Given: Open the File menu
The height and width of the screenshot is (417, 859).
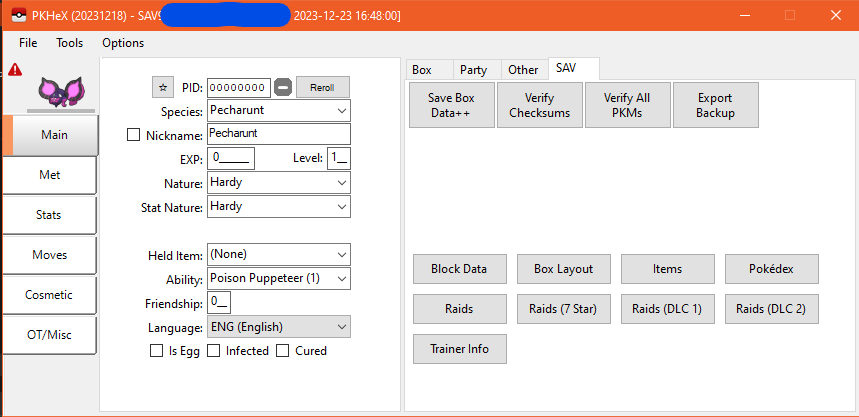Looking at the screenshot, I should click(28, 43).
